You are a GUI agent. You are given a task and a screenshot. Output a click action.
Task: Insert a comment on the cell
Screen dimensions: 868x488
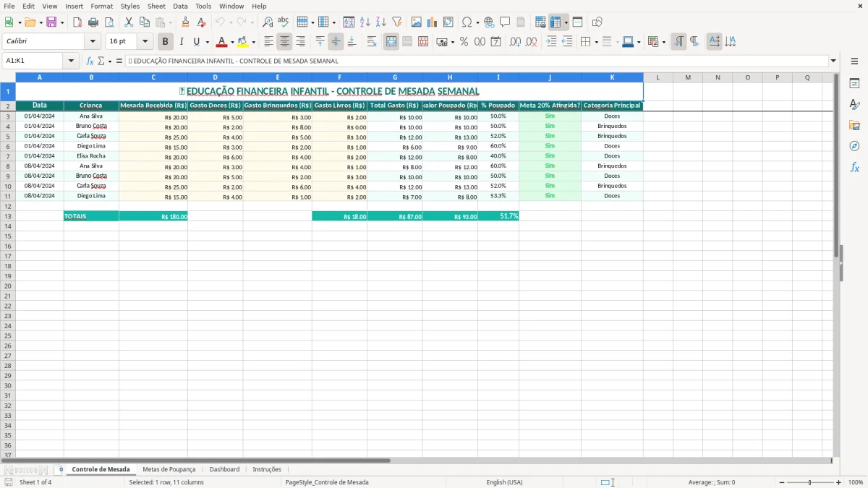505,22
